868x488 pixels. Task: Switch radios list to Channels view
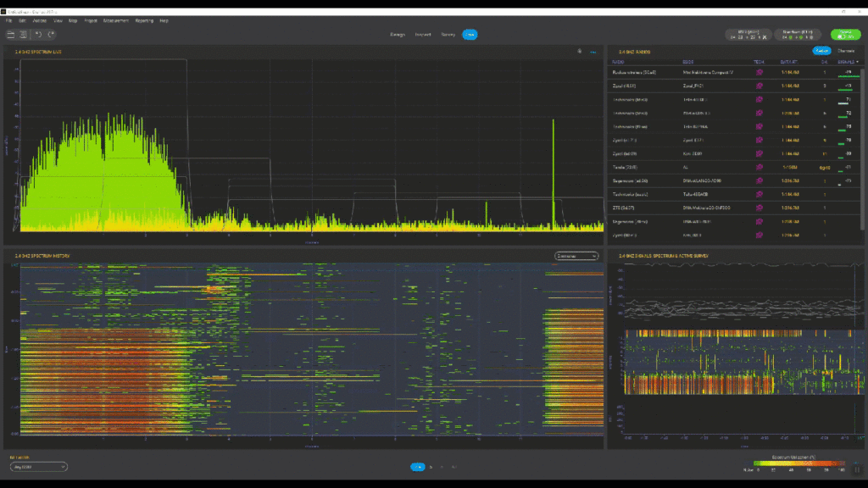pyautogui.click(x=846, y=51)
